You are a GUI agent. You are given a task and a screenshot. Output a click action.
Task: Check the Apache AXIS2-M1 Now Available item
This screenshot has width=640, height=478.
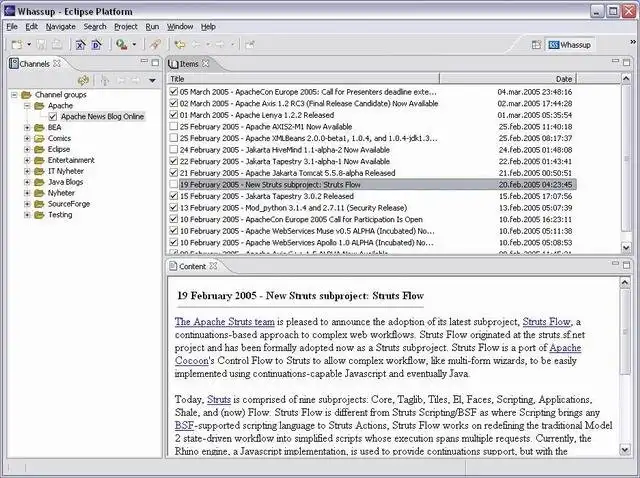point(173,127)
